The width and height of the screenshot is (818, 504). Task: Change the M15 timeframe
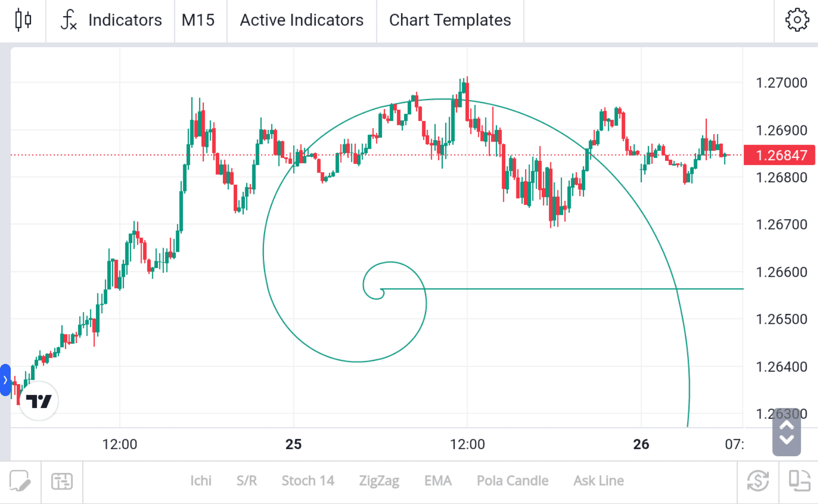tap(198, 20)
